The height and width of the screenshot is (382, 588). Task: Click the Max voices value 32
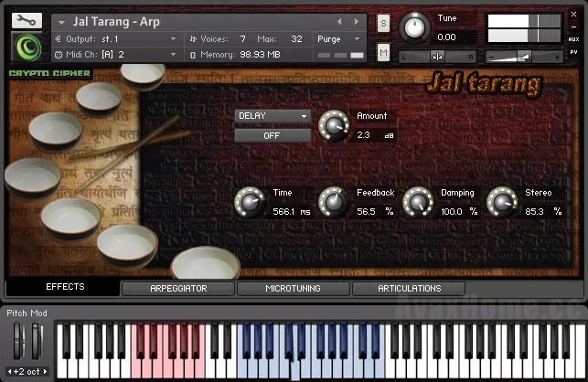(296, 39)
